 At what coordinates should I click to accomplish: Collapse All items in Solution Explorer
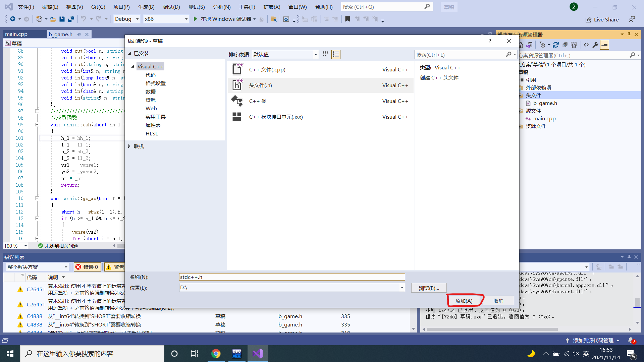point(565,45)
